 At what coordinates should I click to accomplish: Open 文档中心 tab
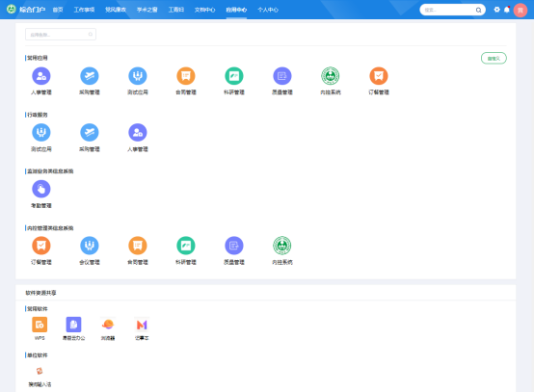pos(204,10)
